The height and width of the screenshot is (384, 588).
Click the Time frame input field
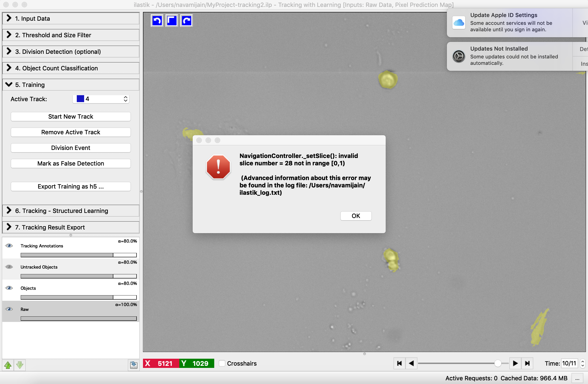[569, 364]
